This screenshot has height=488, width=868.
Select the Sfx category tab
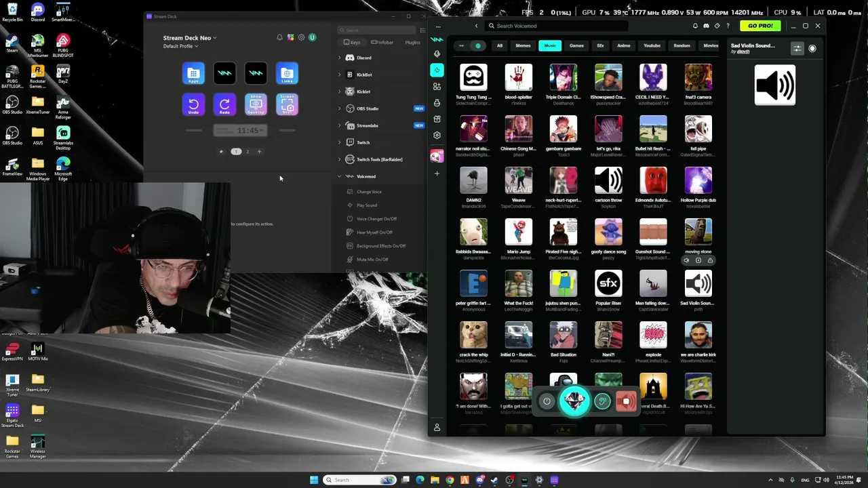(x=600, y=45)
